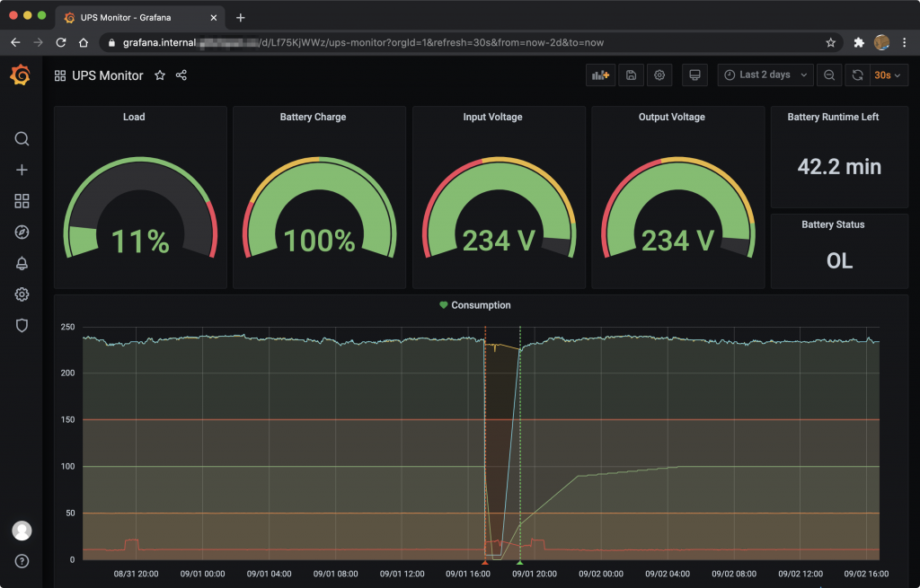Screen dimensions: 920x588
Task: Click the zoom out time range button
Action: click(x=828, y=75)
